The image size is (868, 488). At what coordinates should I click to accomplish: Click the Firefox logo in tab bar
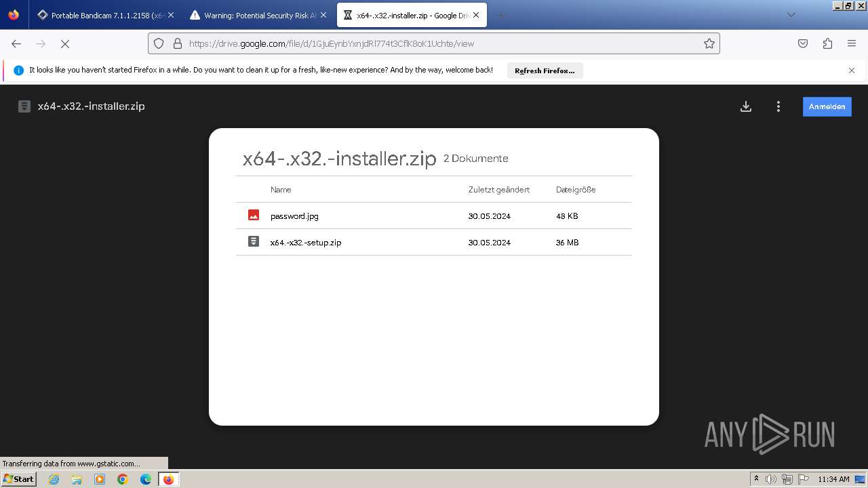click(x=14, y=15)
